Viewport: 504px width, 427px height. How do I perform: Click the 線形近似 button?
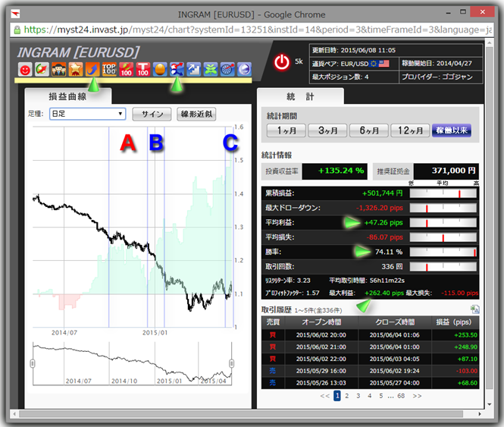196,114
